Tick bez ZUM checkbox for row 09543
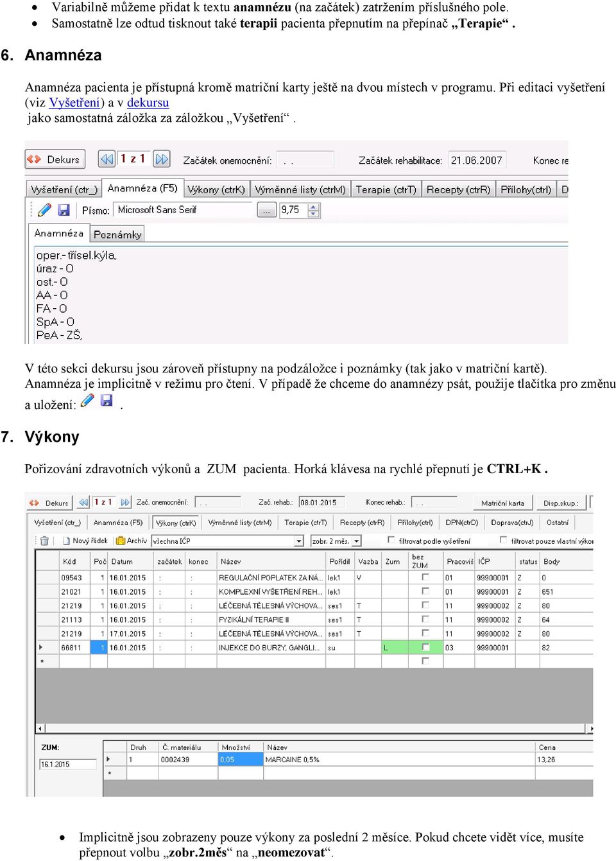Viewport: 616px width, 861px height. point(425,577)
